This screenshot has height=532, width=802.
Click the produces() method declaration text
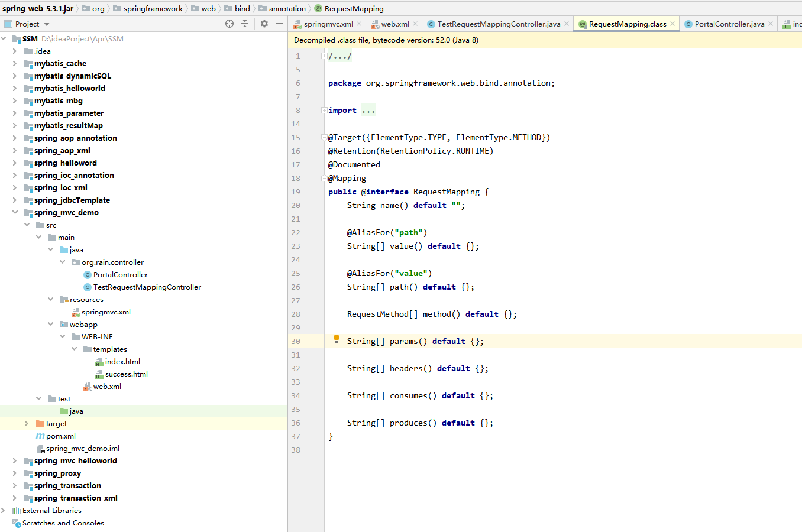420,423
